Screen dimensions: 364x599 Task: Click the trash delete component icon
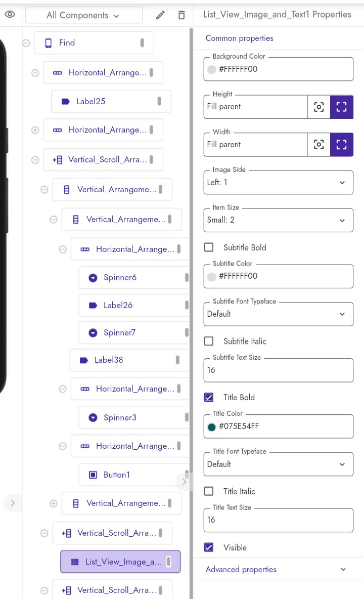[181, 15]
